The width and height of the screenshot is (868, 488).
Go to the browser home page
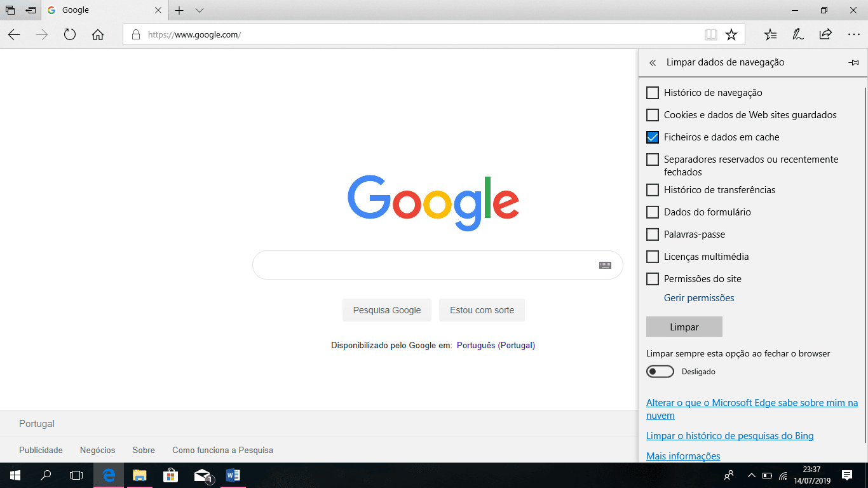coord(98,34)
